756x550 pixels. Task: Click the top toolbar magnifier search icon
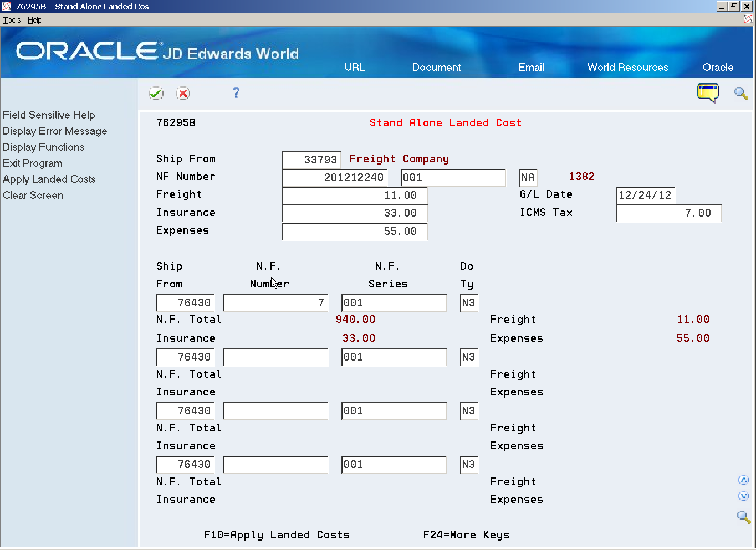tap(741, 93)
